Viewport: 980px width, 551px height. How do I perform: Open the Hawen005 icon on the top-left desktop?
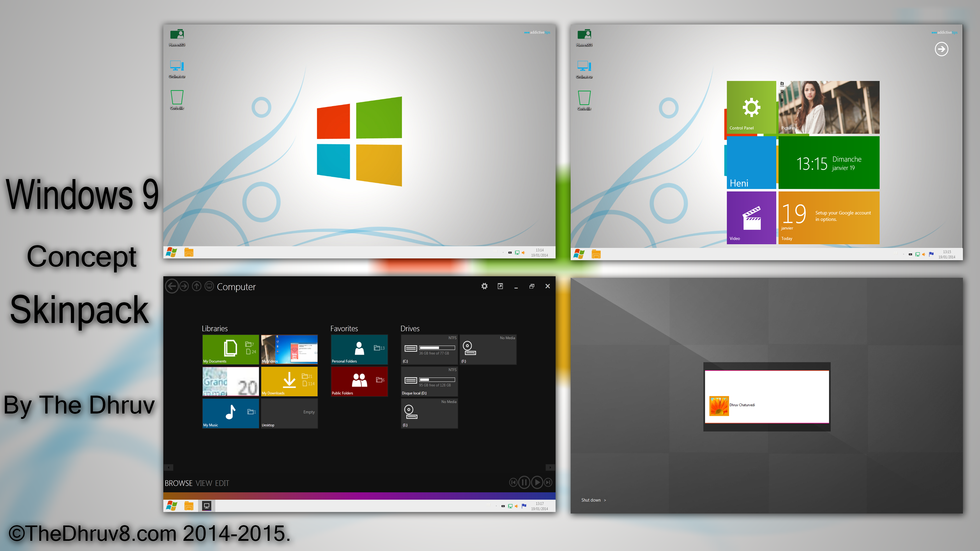click(177, 37)
